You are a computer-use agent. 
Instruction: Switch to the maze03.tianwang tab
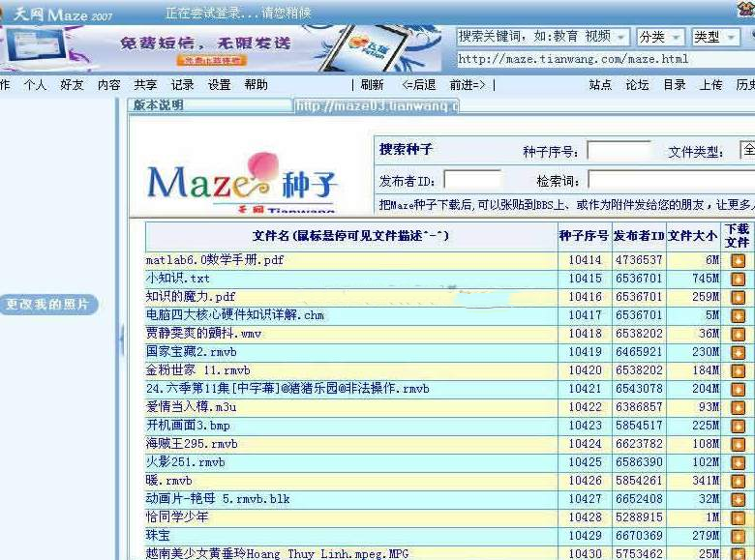pos(377,105)
